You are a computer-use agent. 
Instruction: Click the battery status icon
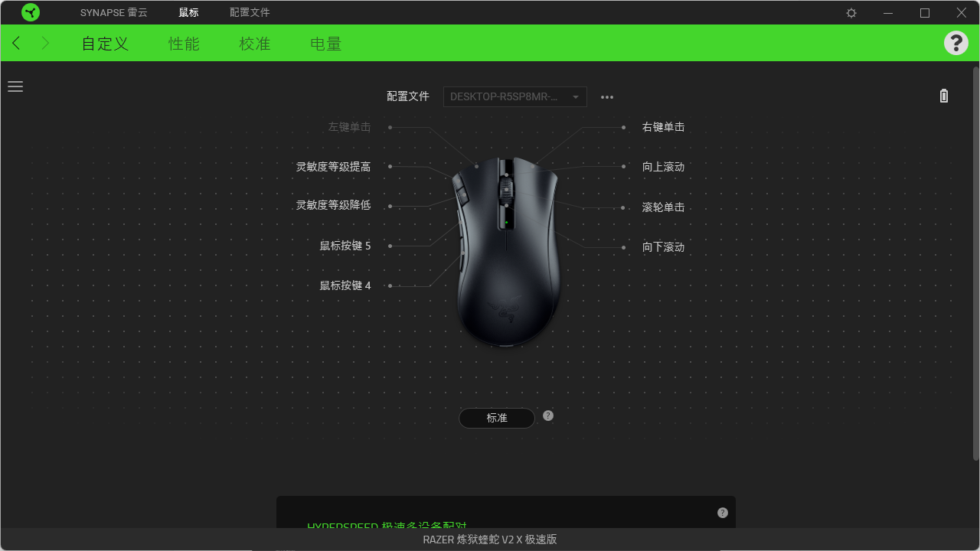[944, 96]
